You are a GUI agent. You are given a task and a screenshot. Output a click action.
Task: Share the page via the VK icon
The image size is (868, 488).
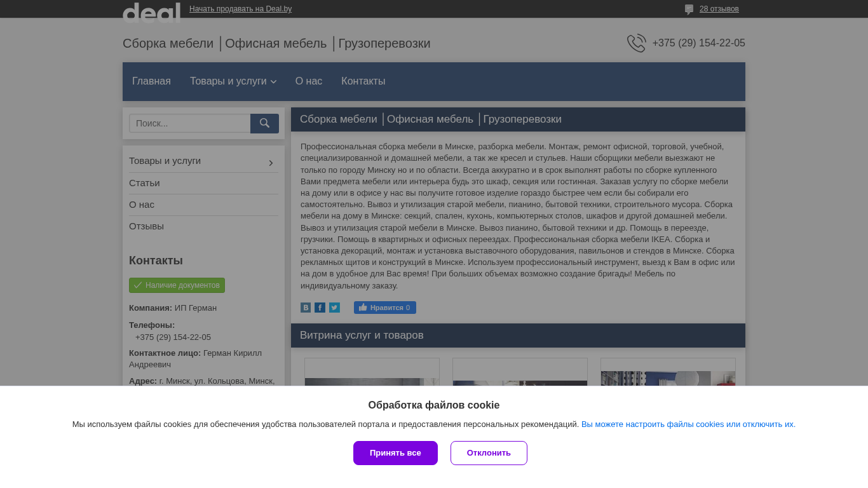tap(306, 308)
